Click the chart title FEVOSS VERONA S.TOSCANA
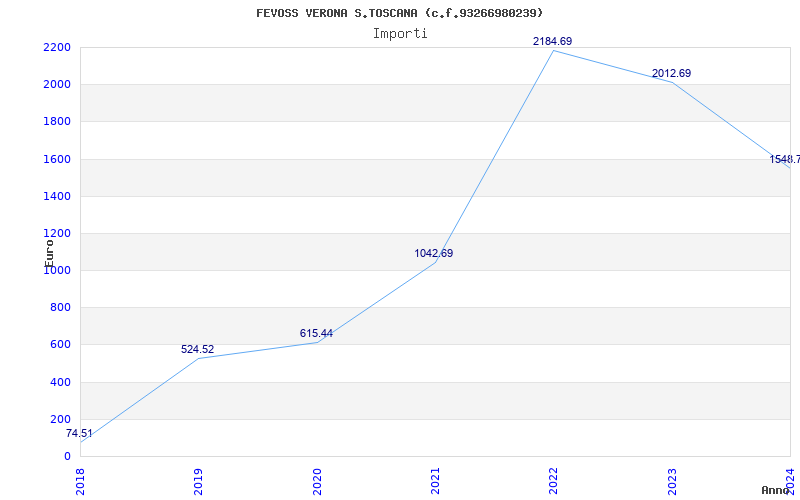800x500 pixels. click(x=400, y=13)
